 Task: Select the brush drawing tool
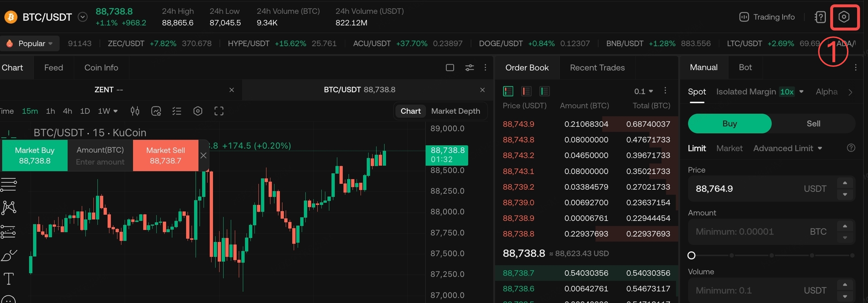click(9, 255)
